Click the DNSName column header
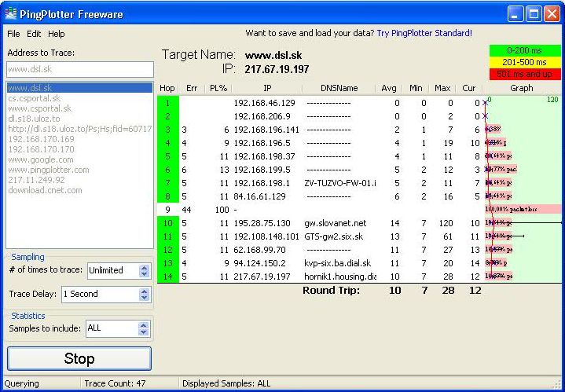The height and width of the screenshot is (392, 565). click(x=339, y=89)
